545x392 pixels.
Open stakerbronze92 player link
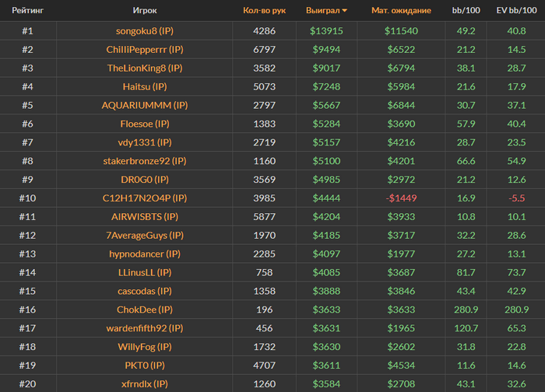pos(144,161)
